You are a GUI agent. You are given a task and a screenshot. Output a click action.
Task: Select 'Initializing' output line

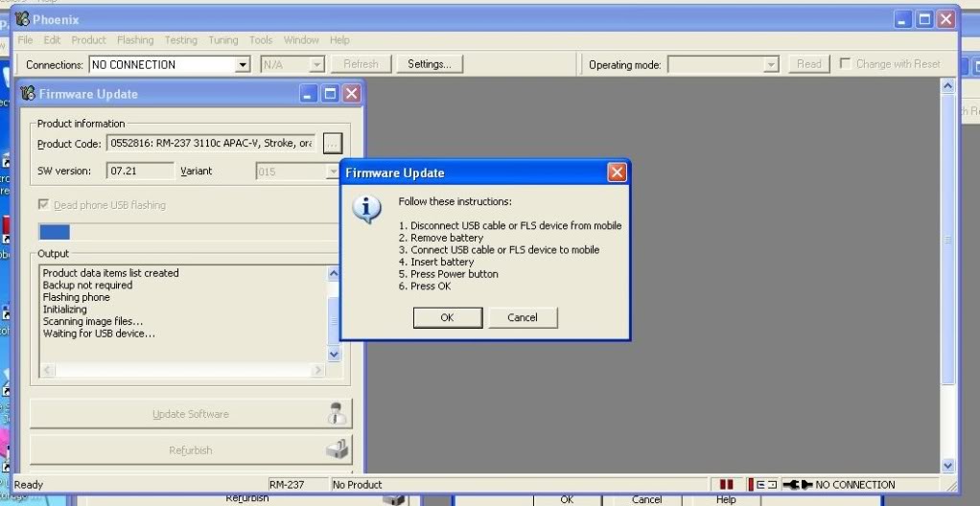(65, 310)
